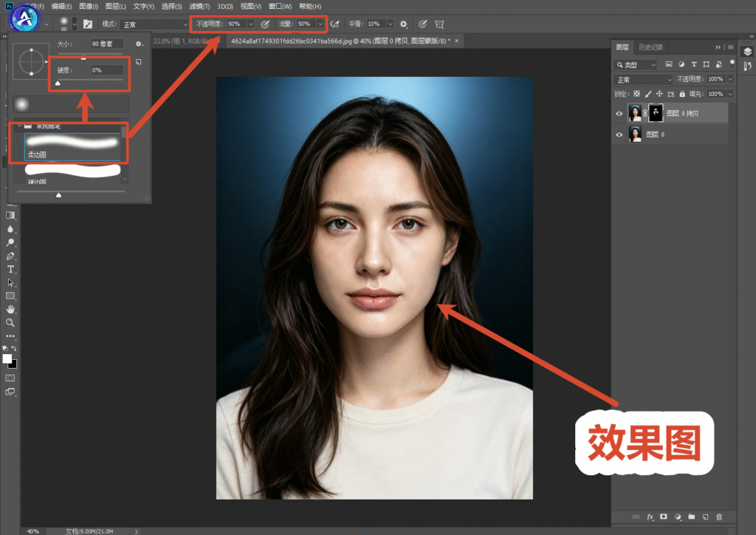The height and width of the screenshot is (535, 756).
Task: Select the Type tool in toolbar
Action: tap(10, 269)
